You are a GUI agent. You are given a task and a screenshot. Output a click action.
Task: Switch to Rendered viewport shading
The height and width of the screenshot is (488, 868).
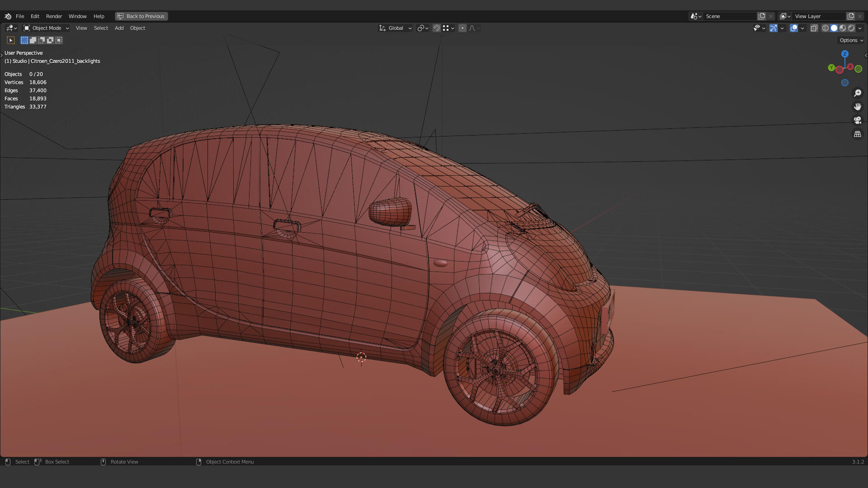click(851, 28)
